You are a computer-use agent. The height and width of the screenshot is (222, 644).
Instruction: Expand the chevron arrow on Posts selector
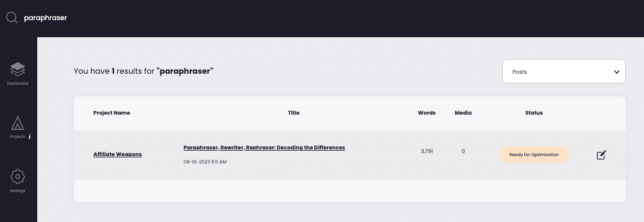[617, 72]
